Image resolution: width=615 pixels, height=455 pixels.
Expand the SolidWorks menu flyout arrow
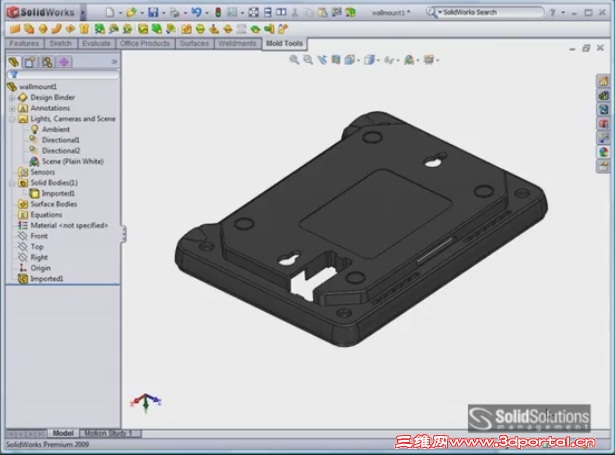click(83, 13)
